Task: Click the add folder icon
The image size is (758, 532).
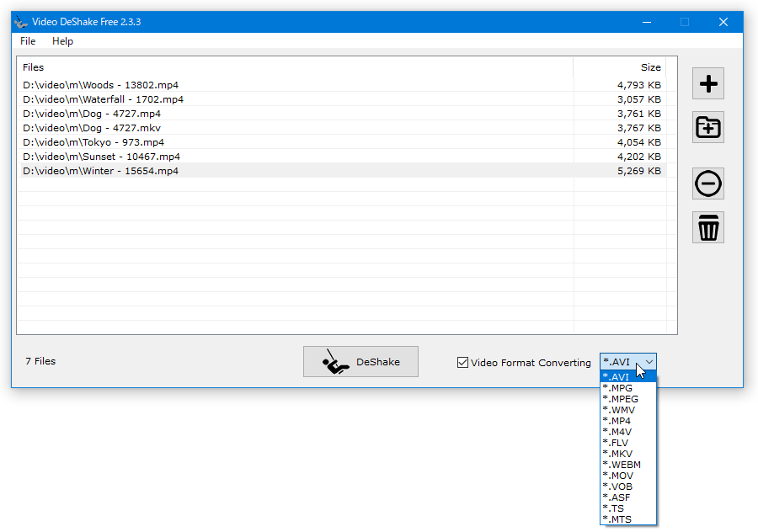Action: coord(707,128)
